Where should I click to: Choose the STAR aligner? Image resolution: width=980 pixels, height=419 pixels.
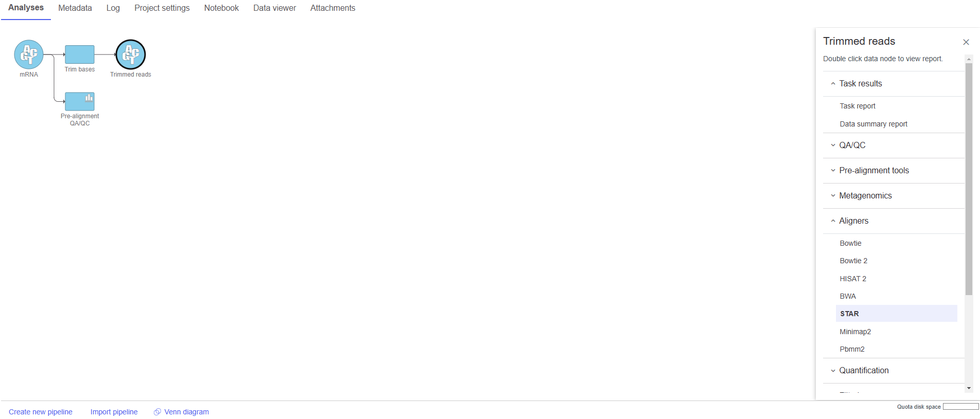point(849,314)
